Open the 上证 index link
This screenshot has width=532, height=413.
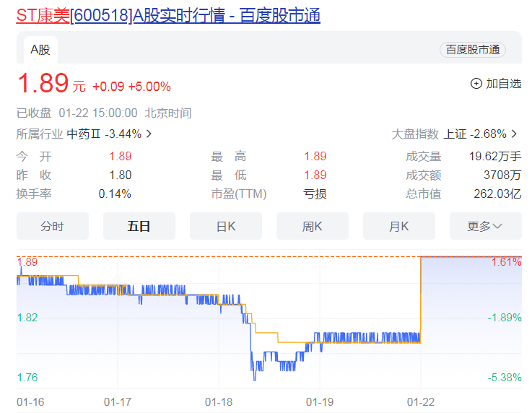[455, 134]
